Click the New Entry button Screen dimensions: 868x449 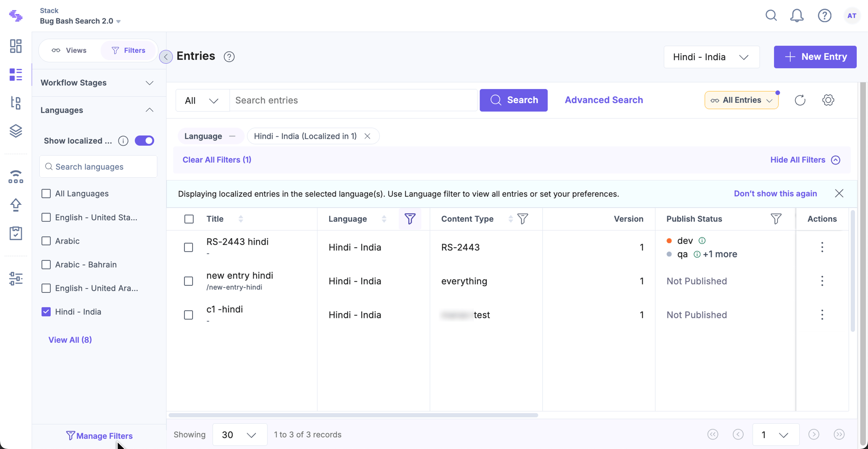815,57
